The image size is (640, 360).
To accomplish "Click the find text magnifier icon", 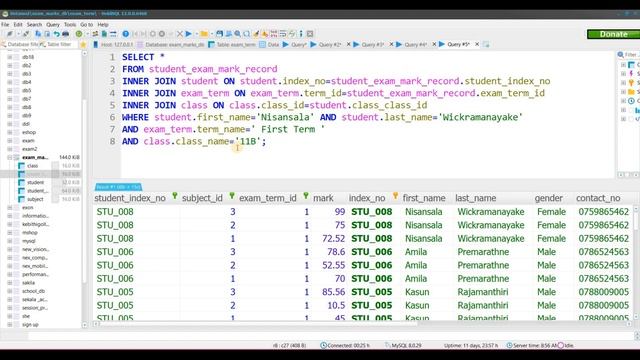I will click(238, 34).
